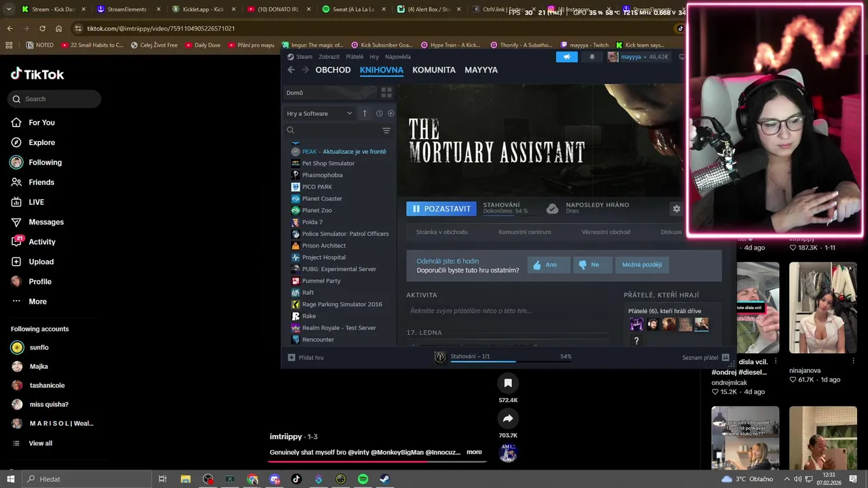
Task: Click the browser back arrow
Action: (9, 28)
